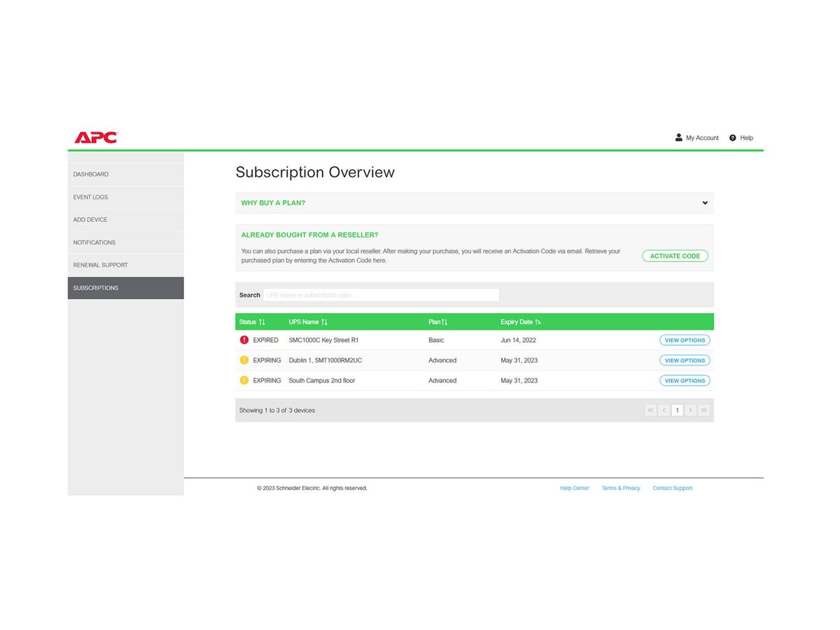The width and height of the screenshot is (840, 630).
Task: Open My Account via the person icon
Action: (x=678, y=137)
